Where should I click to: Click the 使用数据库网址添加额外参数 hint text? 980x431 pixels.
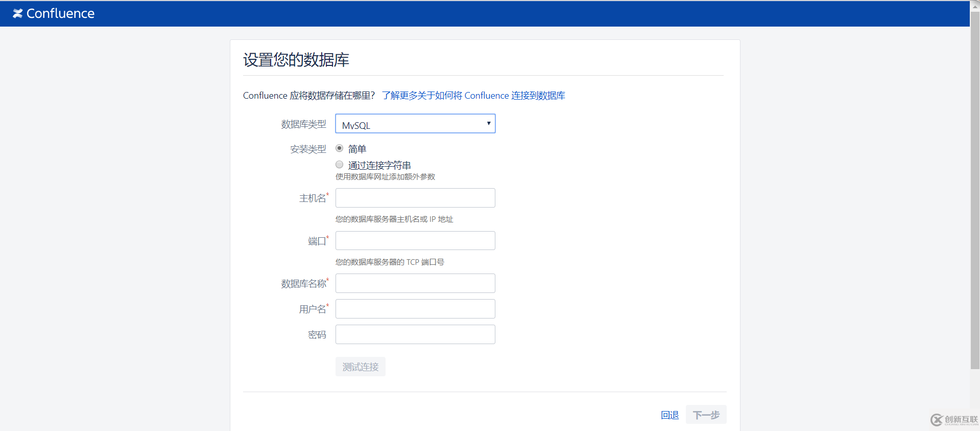[x=386, y=177]
